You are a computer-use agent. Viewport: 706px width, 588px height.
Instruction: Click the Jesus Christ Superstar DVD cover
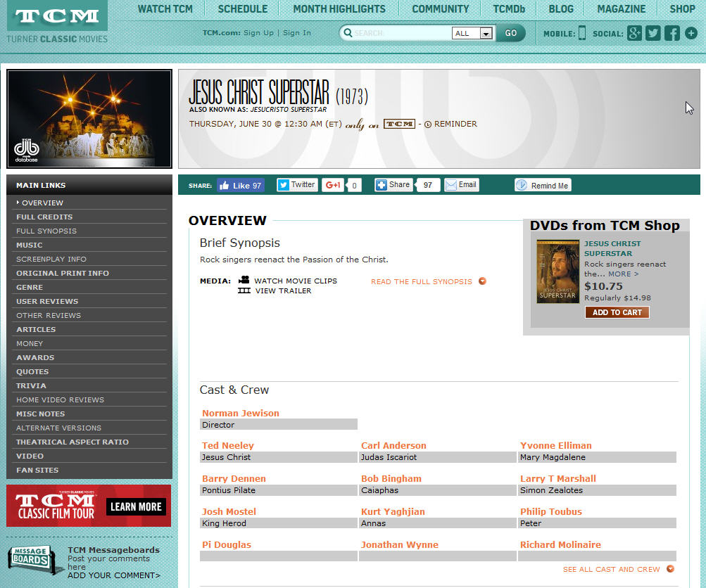[557, 271]
